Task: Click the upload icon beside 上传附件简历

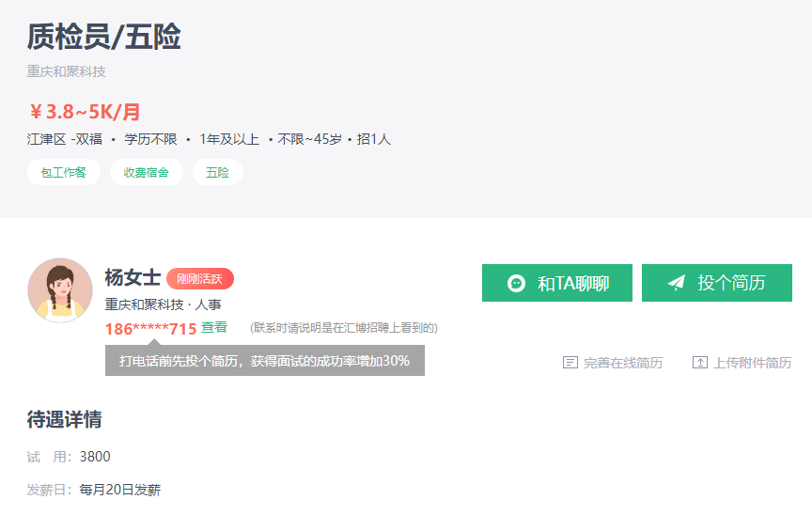Action: [699, 363]
